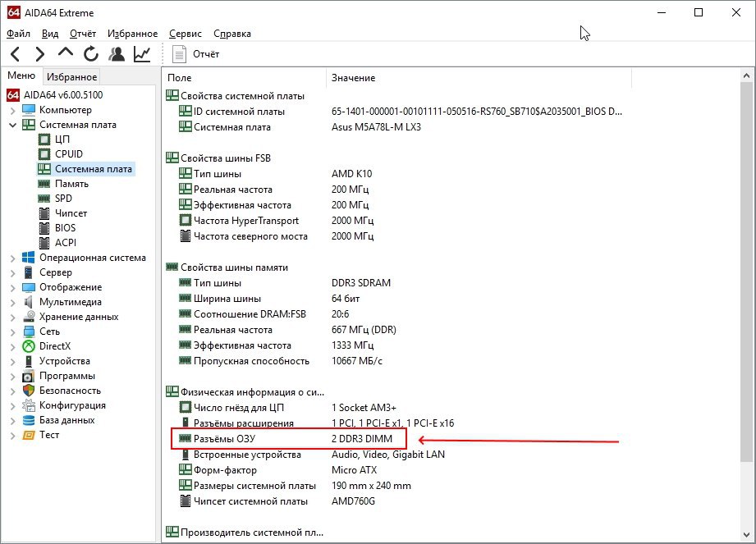Sort by the Поле column header
The image size is (756, 544).
[244, 78]
